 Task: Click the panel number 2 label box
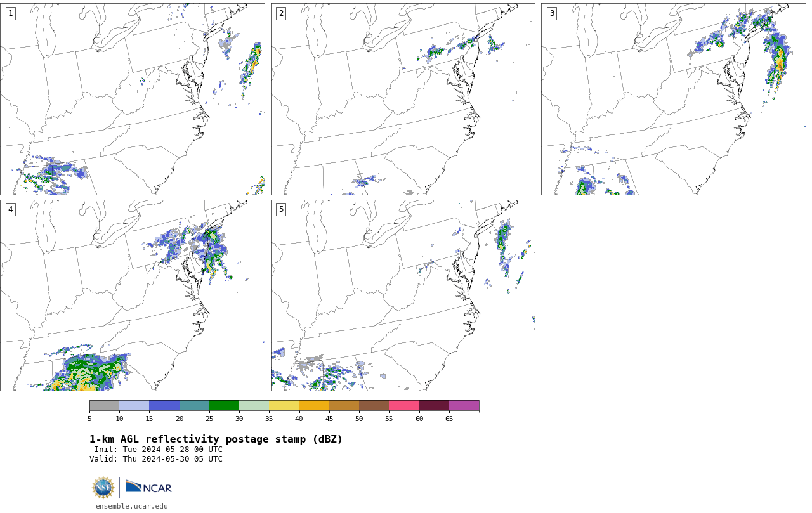[281, 13]
